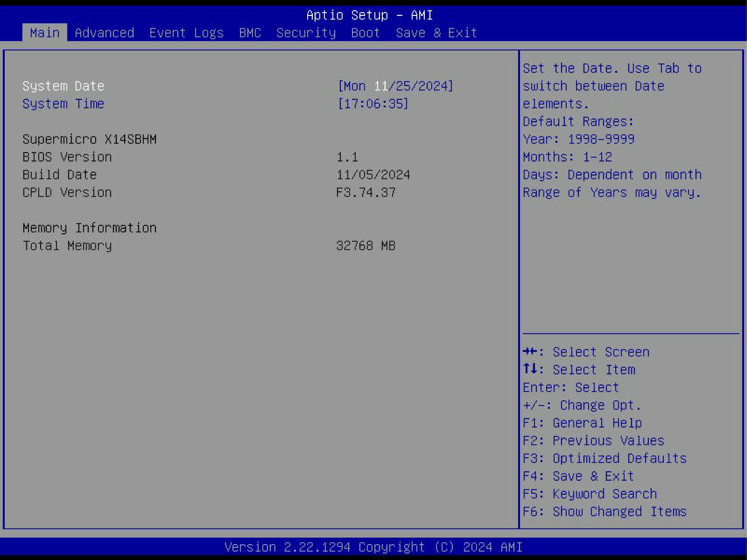Click the F6 Show Changed Items hint
This screenshot has height=560, width=747.
pos(605,512)
